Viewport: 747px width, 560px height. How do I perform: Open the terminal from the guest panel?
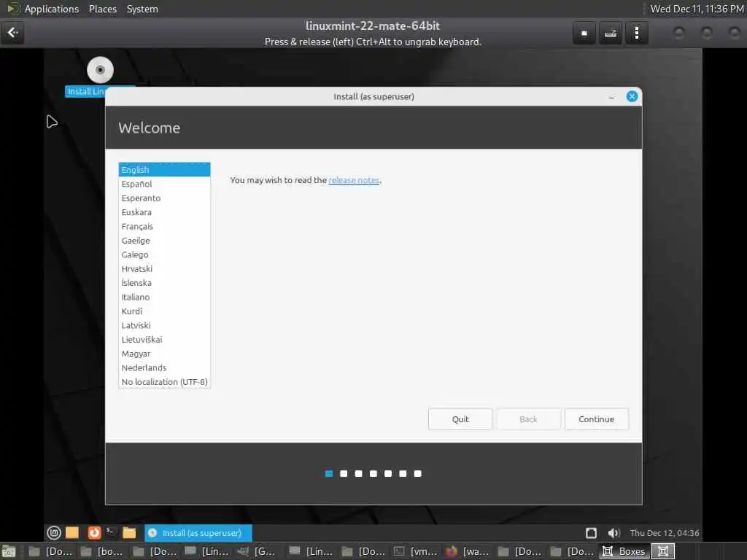coord(112,532)
